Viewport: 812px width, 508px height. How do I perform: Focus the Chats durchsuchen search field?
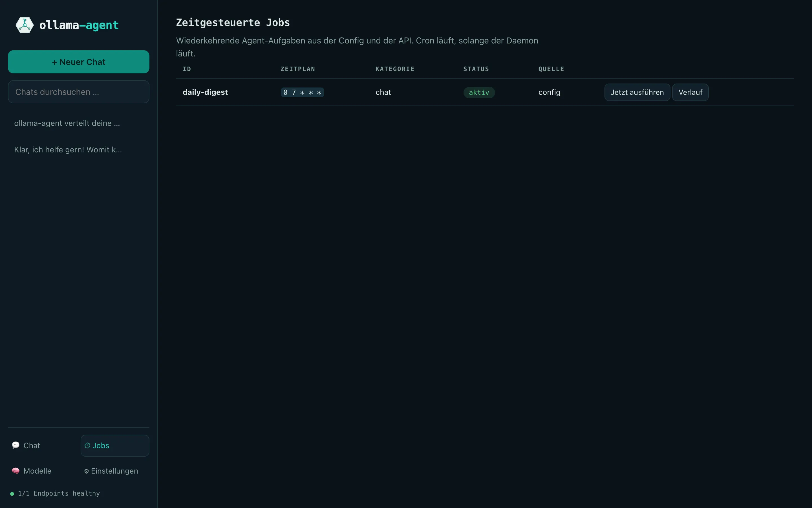coord(78,92)
